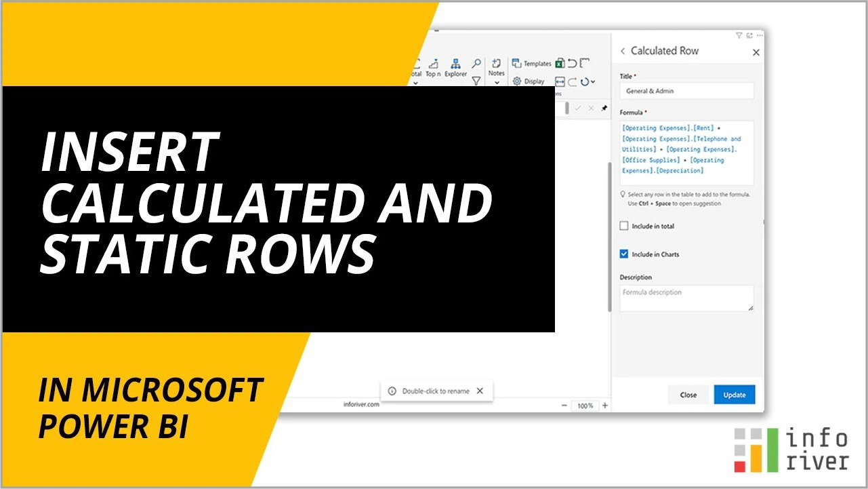868x489 pixels.
Task: Uncheck the Include in Charts checkbox
Action: tap(624, 254)
